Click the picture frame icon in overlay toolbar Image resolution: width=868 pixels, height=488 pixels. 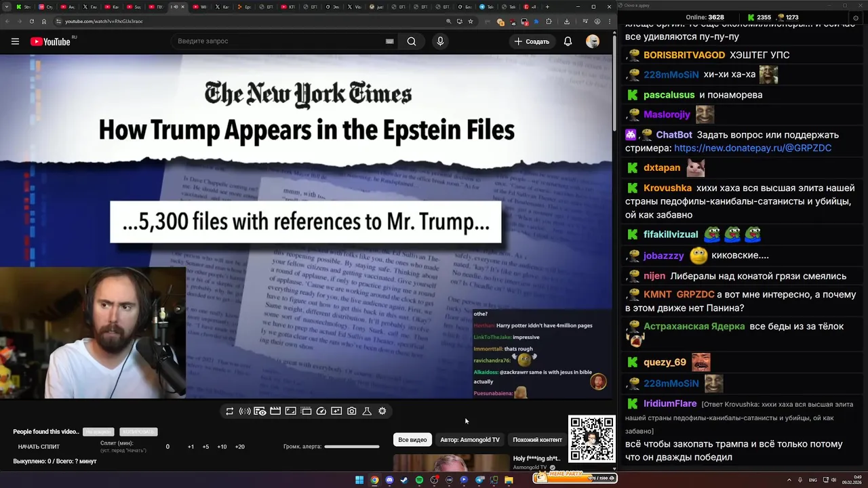click(x=290, y=411)
